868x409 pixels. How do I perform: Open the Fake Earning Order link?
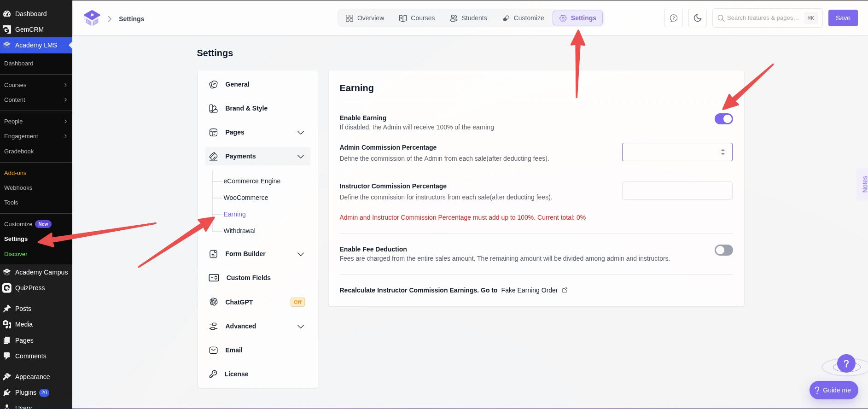529,290
